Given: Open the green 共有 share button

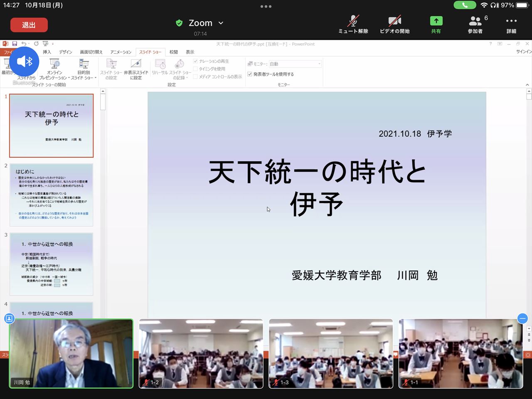Looking at the screenshot, I should [436, 25].
